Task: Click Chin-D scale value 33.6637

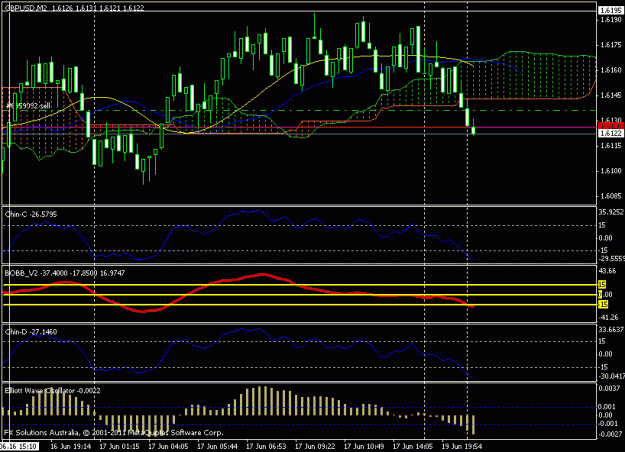Action: click(x=611, y=330)
